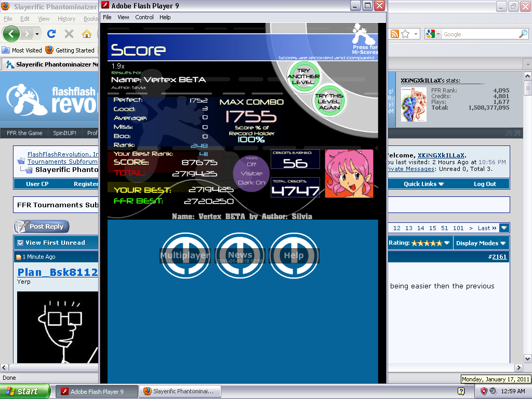Image resolution: width=532 pixels, height=399 pixels.
Task: Click Try This Level Again button
Action: click(329, 101)
